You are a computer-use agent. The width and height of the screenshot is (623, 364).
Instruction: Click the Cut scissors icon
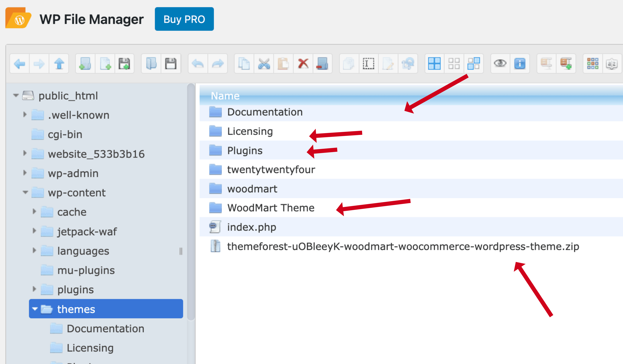click(264, 64)
